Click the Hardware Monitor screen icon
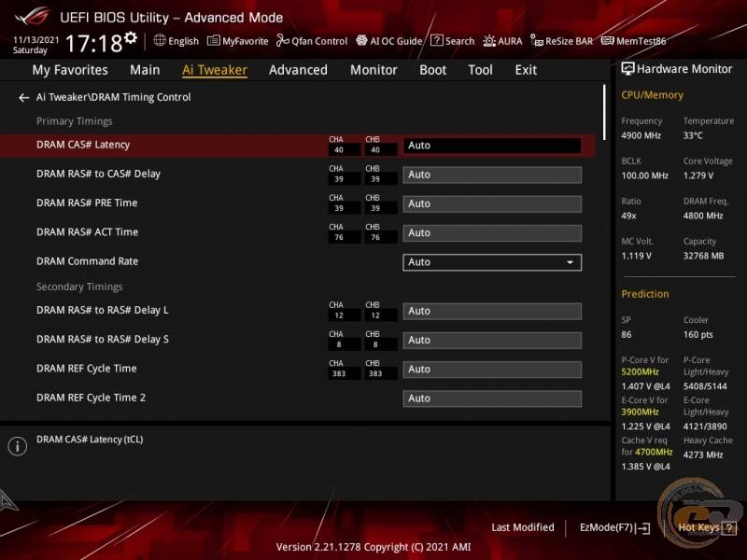 click(x=627, y=69)
